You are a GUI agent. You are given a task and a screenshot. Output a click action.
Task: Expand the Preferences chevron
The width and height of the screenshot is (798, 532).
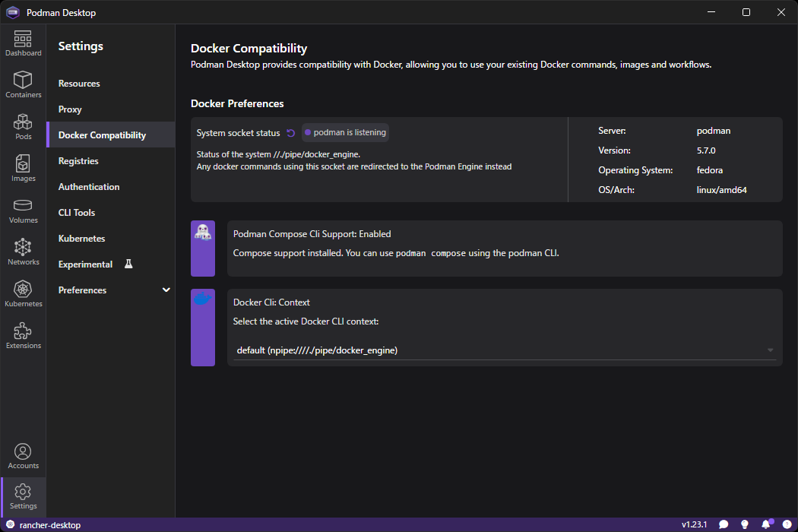click(x=166, y=290)
